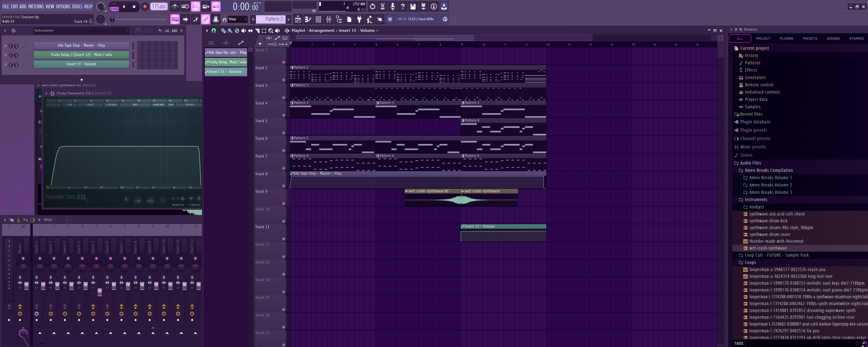The height and width of the screenshot is (347, 868).
Task: Open the wet-crash-synthwave sample in browser
Action: click(x=768, y=248)
